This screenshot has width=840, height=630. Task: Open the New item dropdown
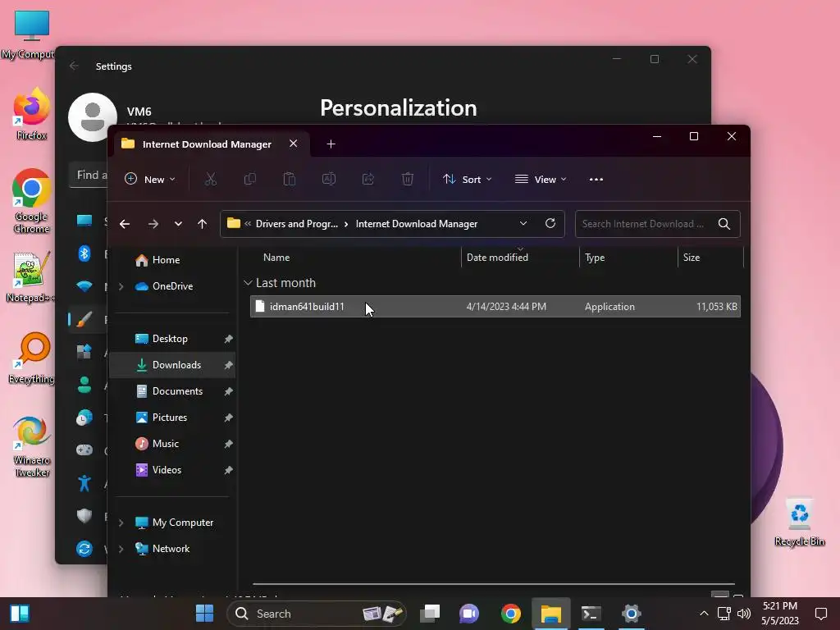(149, 180)
